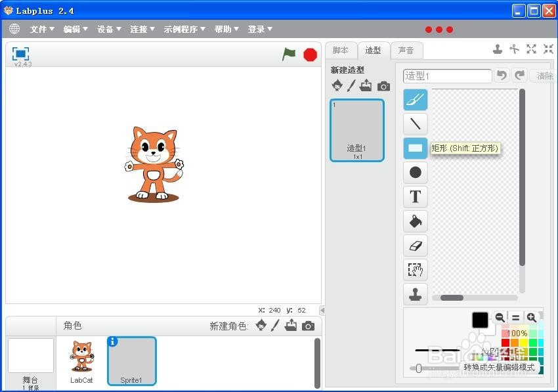Image resolution: width=558 pixels, height=392 pixels.
Task: Upload costume from file
Action: click(x=366, y=85)
